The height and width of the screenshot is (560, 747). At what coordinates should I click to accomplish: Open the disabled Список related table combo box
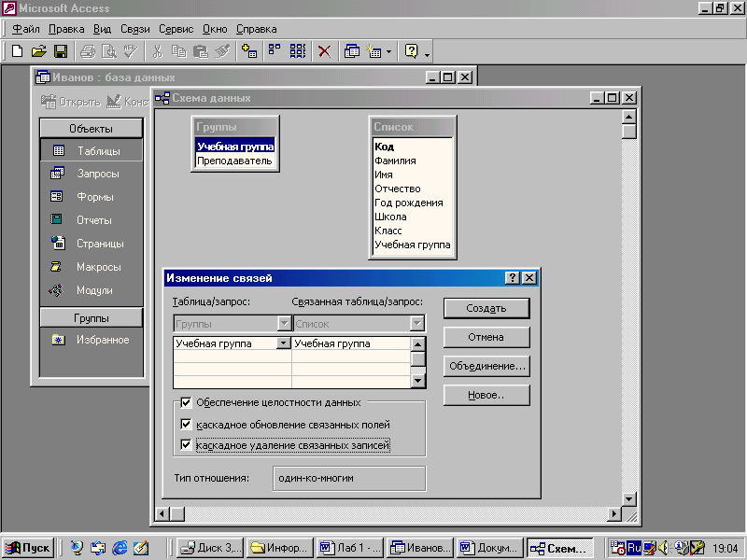359,324
